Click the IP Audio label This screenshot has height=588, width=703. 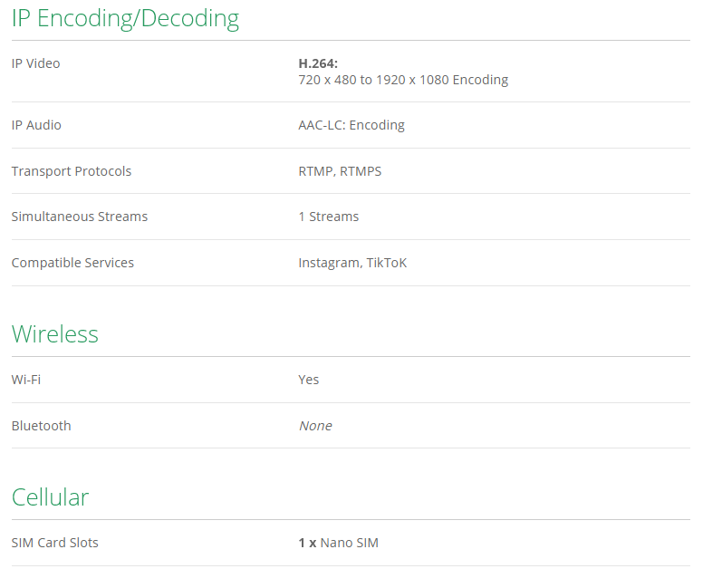click(x=36, y=125)
